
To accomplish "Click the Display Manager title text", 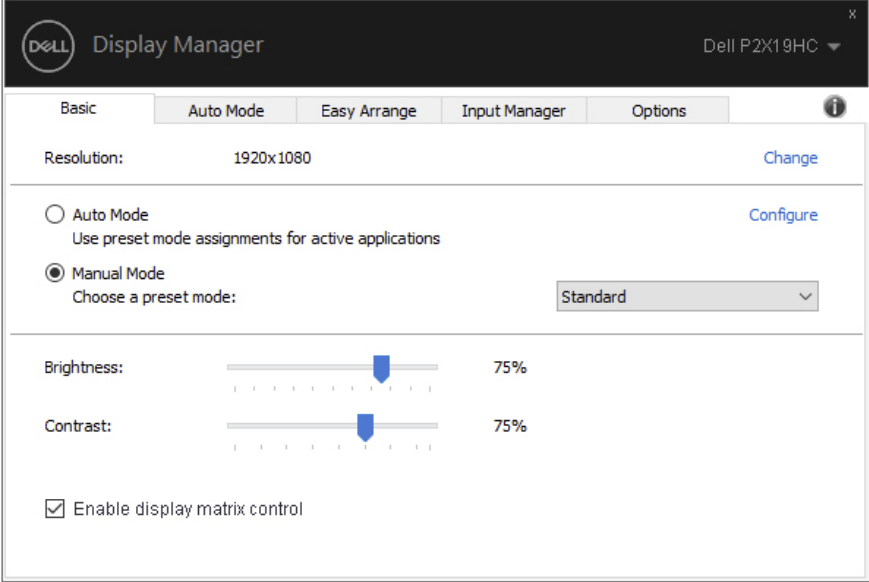I will coord(178,45).
